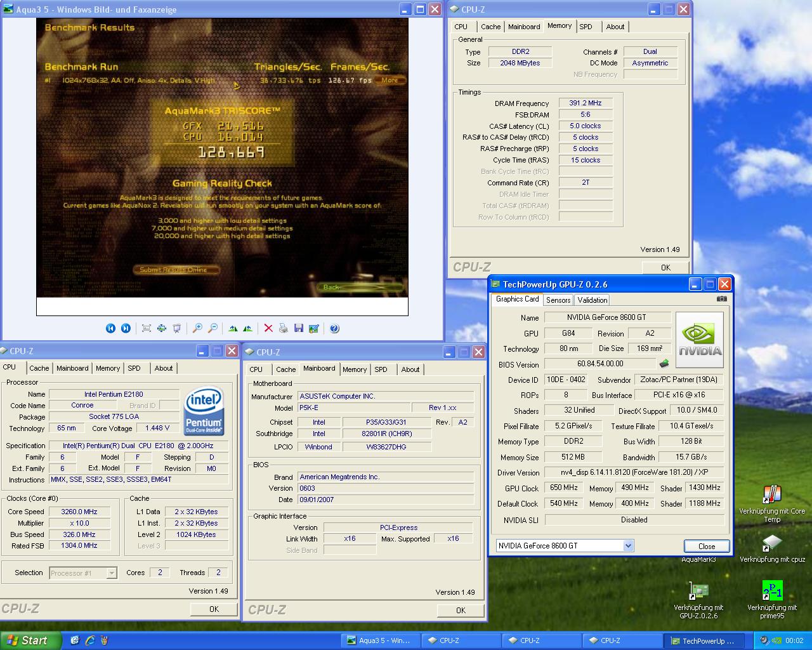Switch to Aqua3 5 taskbar button
This screenshot has height=650, width=812.
pos(380,640)
